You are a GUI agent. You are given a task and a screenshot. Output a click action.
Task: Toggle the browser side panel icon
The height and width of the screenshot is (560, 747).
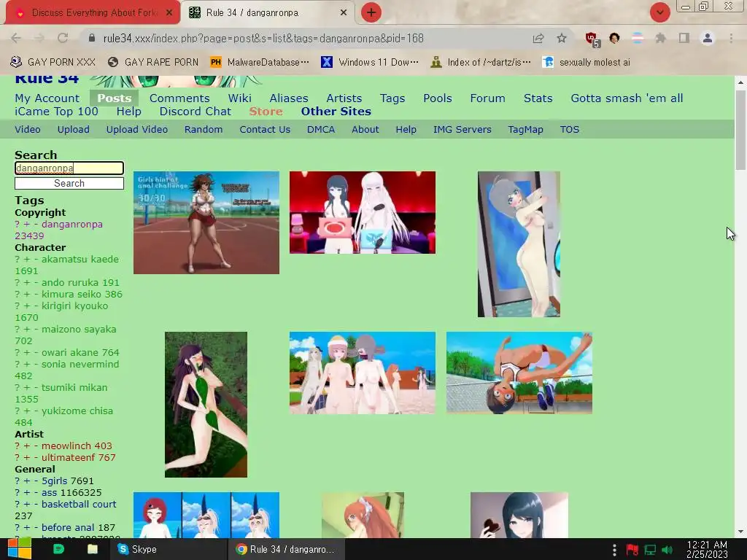[684, 38]
